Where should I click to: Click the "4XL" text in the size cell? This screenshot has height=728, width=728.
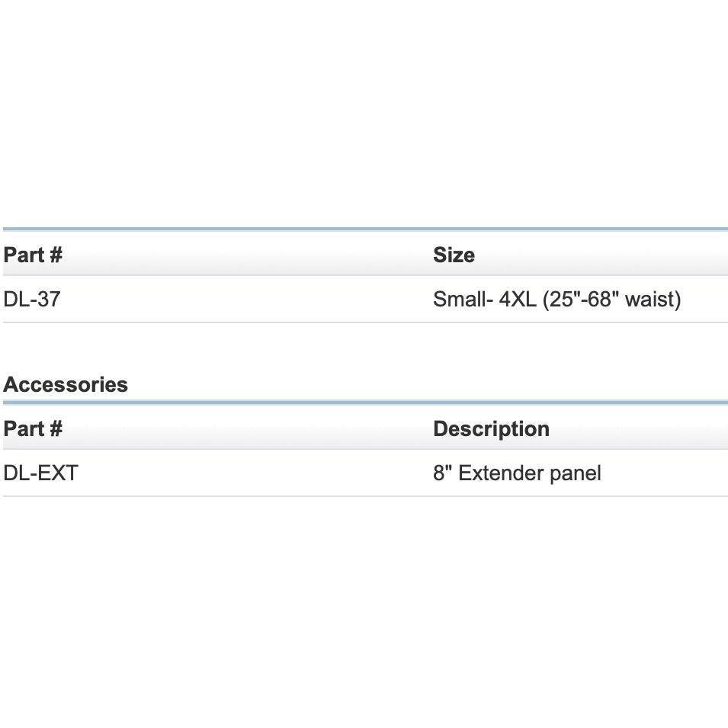pyautogui.click(x=518, y=300)
